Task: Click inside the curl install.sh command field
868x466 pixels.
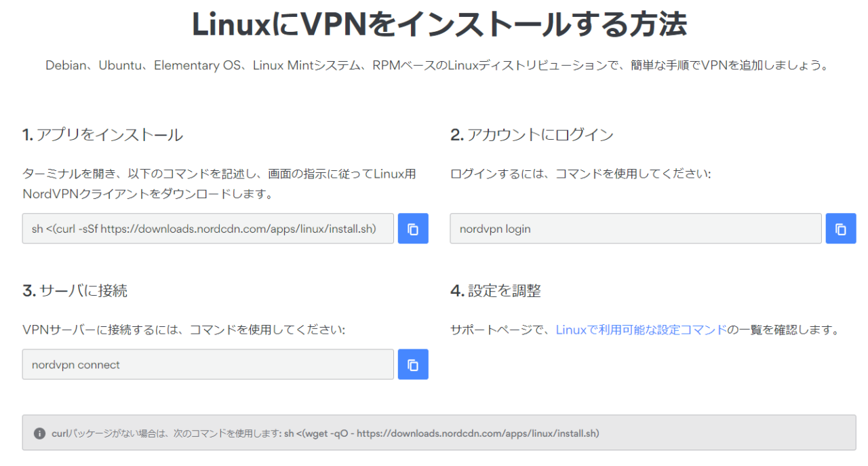Action: click(208, 229)
